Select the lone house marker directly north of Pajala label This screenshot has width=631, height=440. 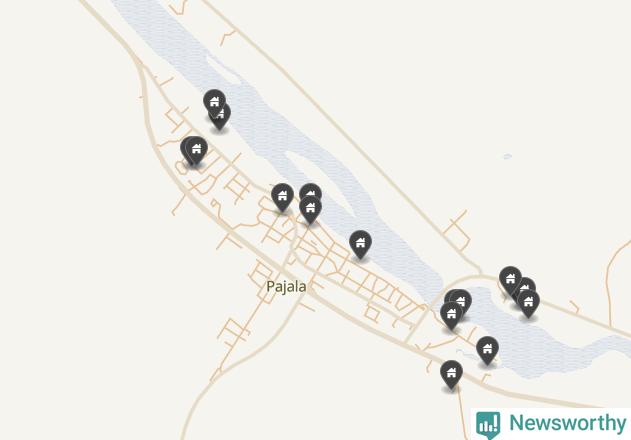coord(283,196)
